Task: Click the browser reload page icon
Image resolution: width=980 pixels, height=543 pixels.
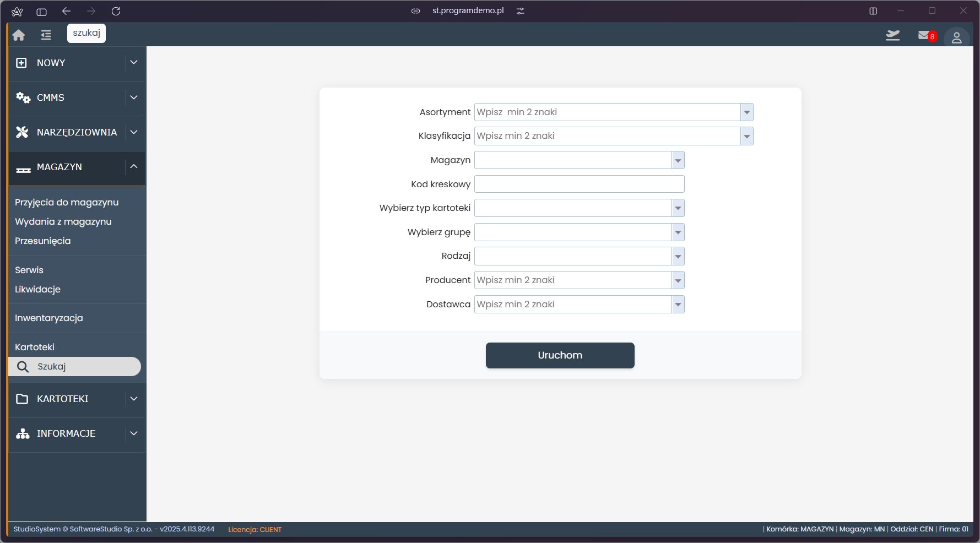Action: pos(116,11)
